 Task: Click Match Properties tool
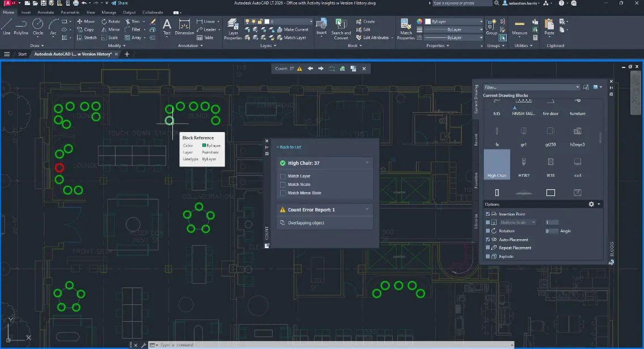tap(406, 29)
